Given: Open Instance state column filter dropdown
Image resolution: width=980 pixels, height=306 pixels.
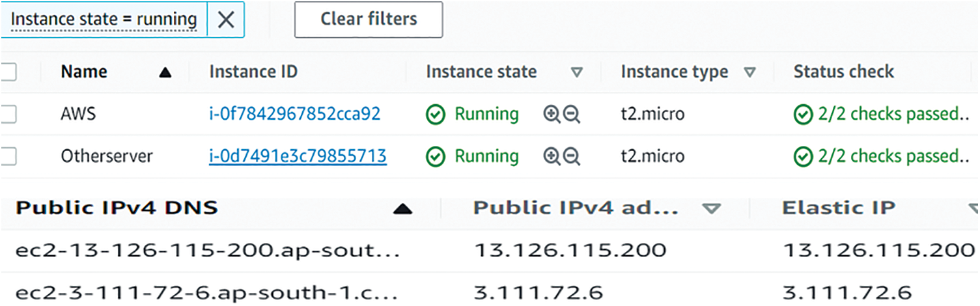Looking at the screenshot, I should pyautogui.click(x=576, y=72).
